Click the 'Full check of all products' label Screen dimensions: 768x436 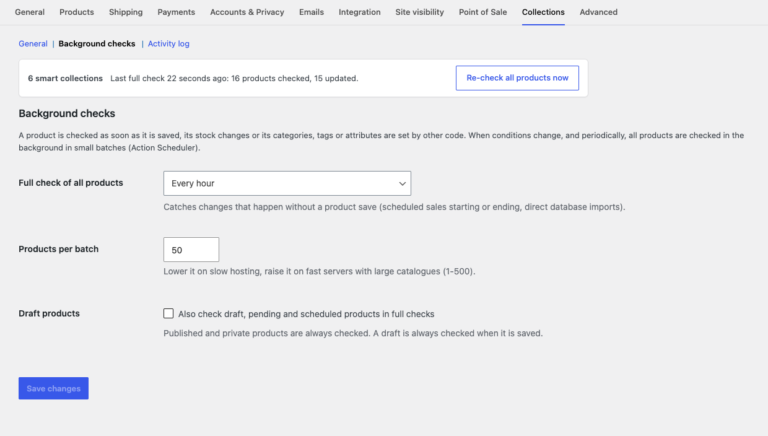[x=71, y=183]
